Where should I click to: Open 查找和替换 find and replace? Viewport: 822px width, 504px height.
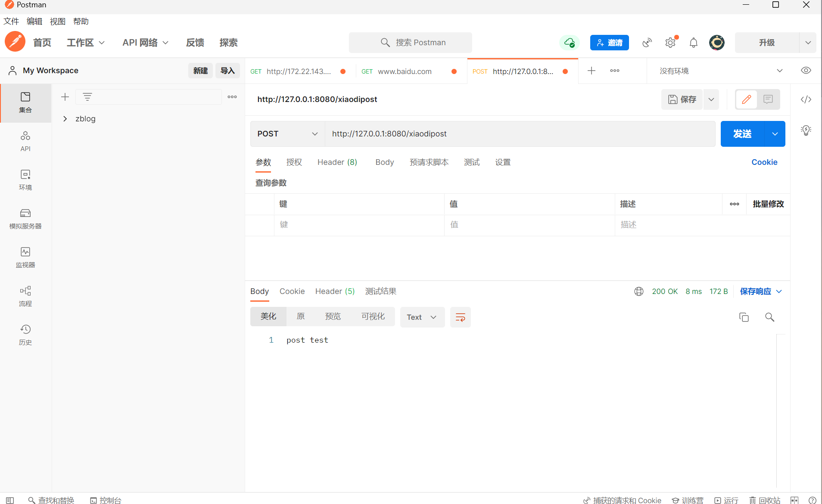51,500
